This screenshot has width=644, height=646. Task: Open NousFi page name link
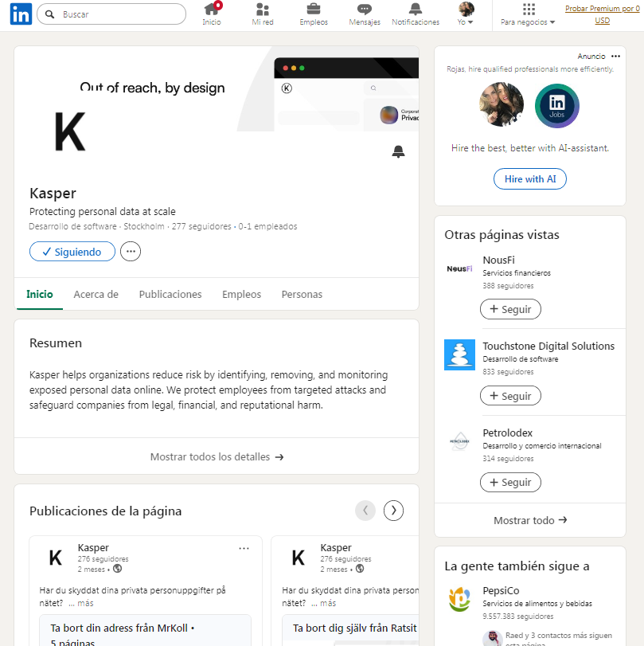pos(498,260)
